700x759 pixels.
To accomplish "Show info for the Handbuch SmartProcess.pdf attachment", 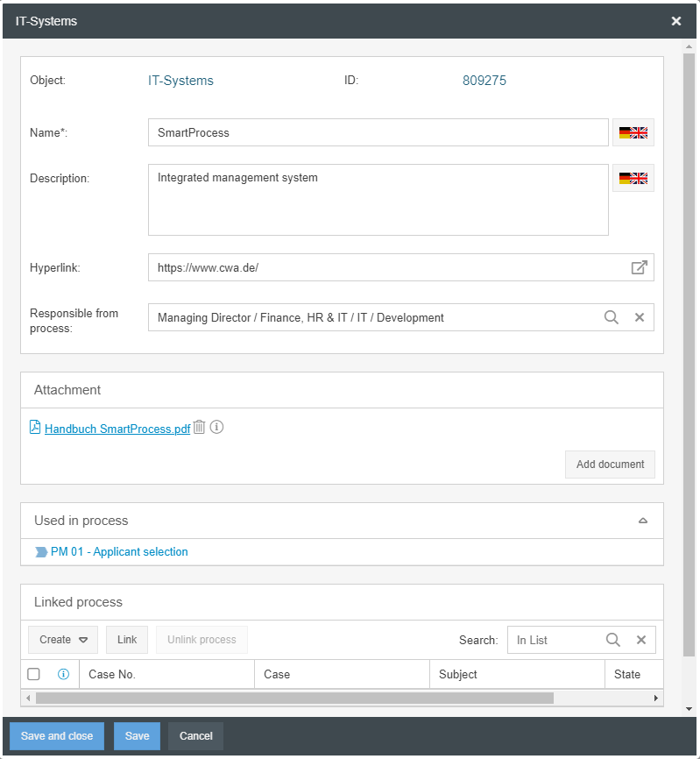I will (216, 428).
